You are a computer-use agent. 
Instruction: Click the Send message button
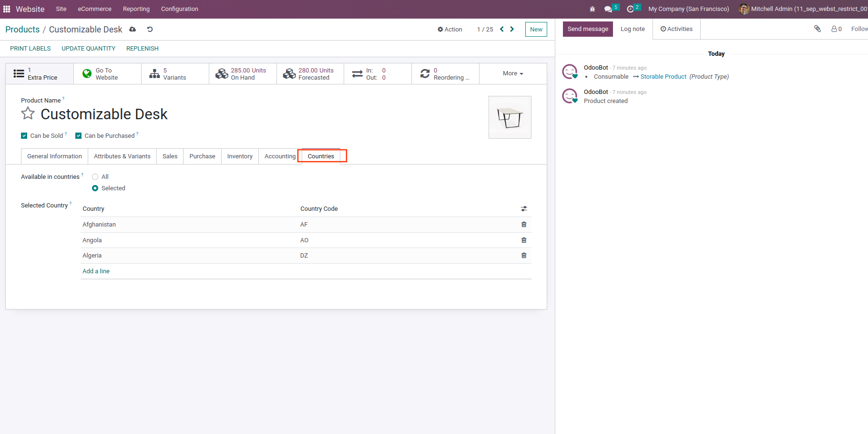[x=588, y=29]
